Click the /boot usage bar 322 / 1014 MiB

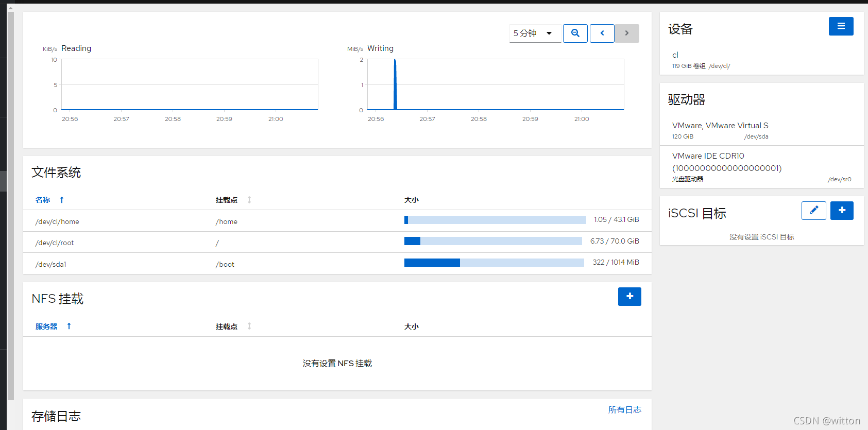(494, 263)
